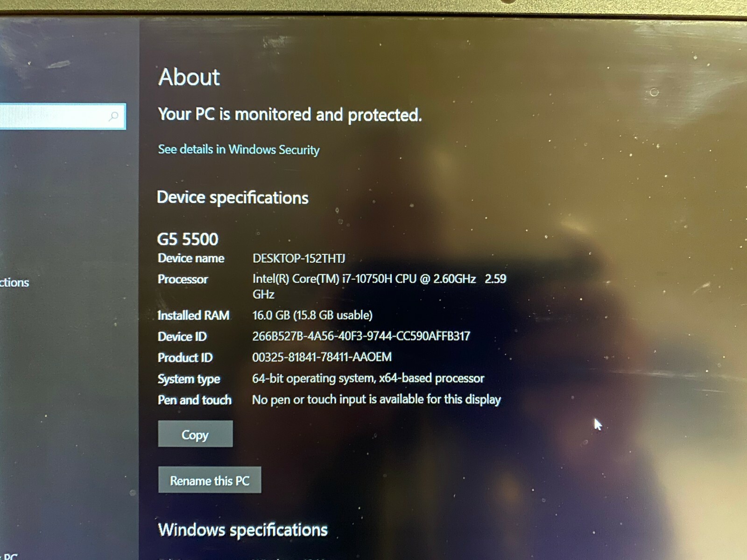Click the Device ID label
Viewport: 747px width, 560px height.
[x=182, y=336]
